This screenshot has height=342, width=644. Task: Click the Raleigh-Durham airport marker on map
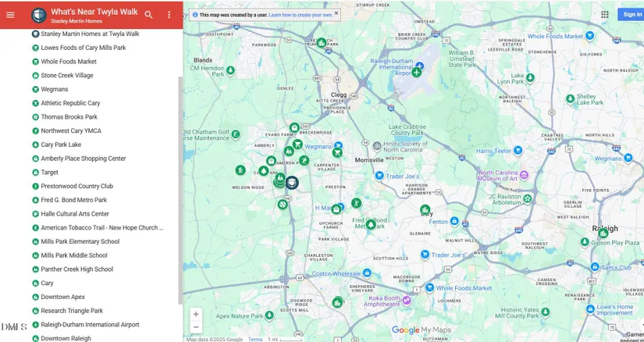click(x=417, y=73)
